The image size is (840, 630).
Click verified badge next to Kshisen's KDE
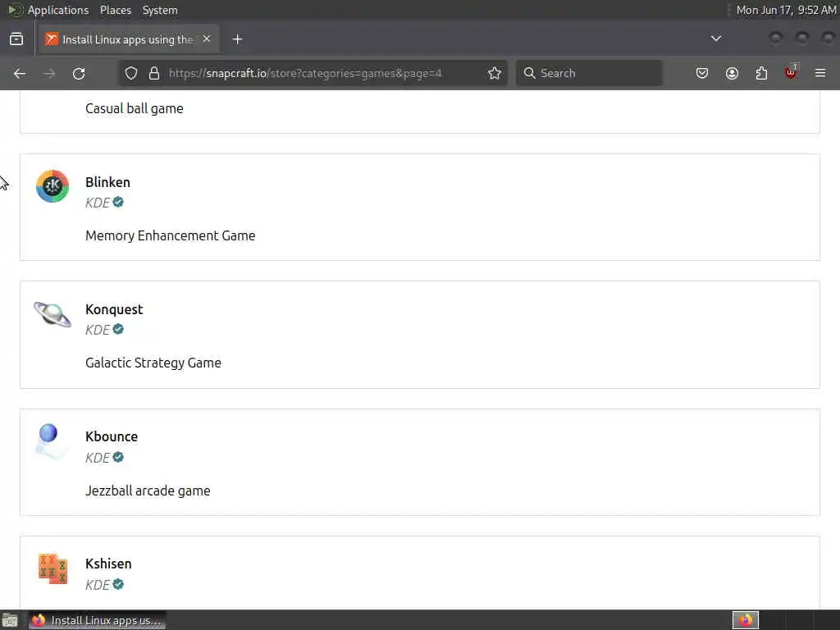(118, 584)
